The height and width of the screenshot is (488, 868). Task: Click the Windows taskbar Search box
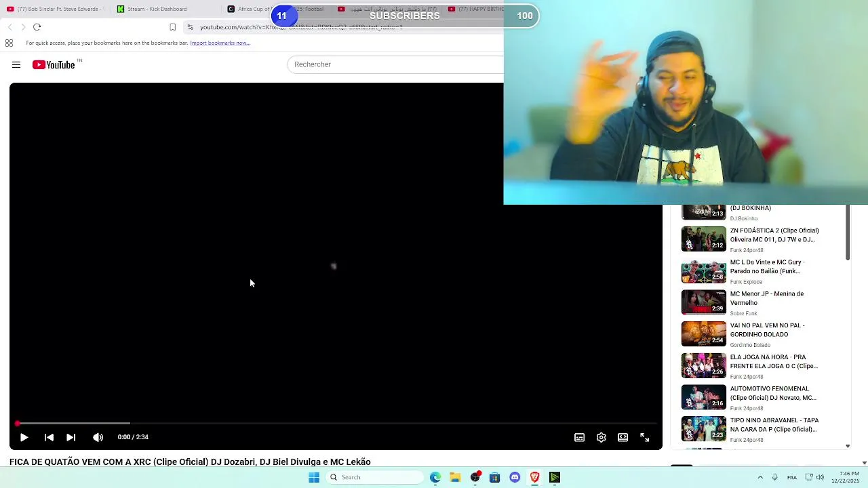tap(374, 477)
